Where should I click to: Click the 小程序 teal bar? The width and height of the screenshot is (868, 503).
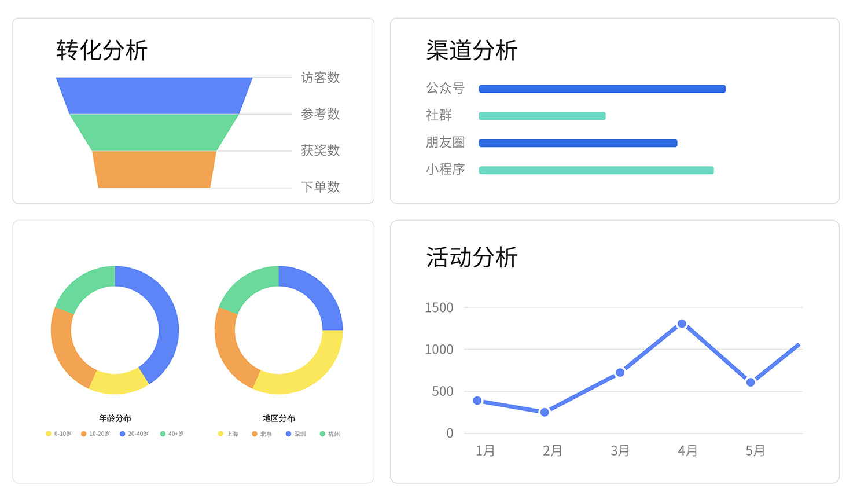click(597, 170)
